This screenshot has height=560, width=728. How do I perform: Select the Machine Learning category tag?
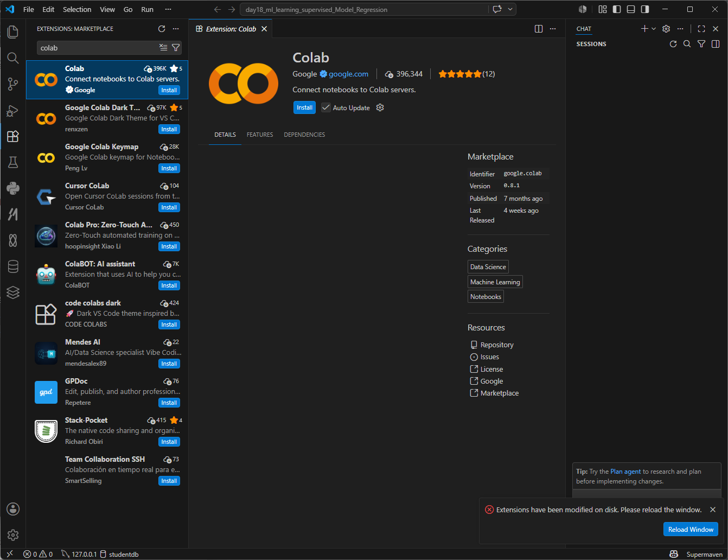[x=495, y=282]
